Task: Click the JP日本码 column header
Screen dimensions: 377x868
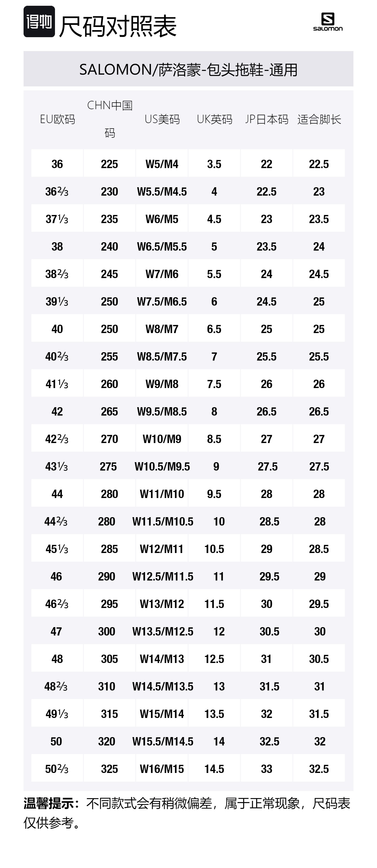Action: 267,119
